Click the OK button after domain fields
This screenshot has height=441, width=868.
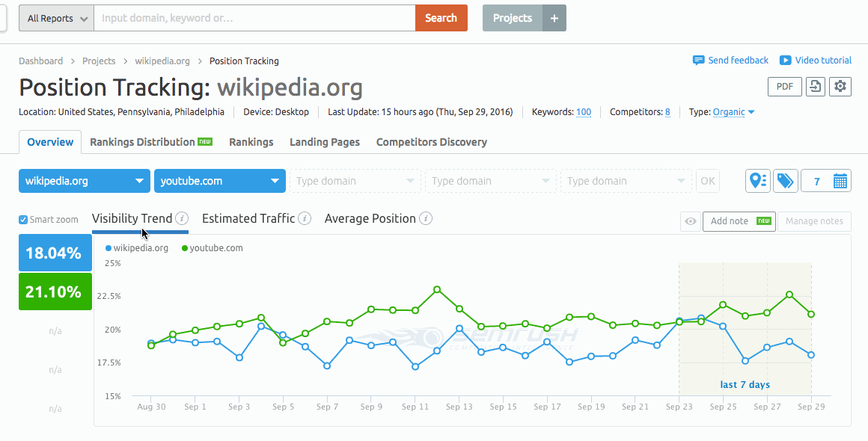click(x=708, y=181)
